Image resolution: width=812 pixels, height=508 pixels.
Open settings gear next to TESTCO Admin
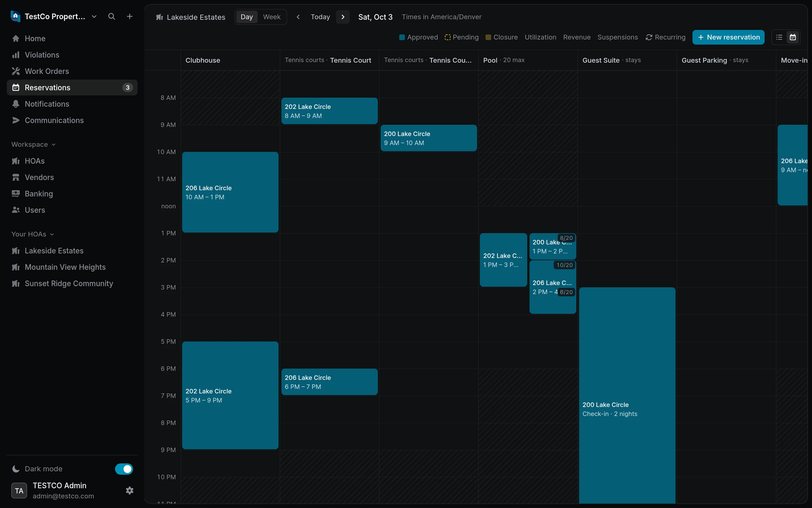click(129, 491)
